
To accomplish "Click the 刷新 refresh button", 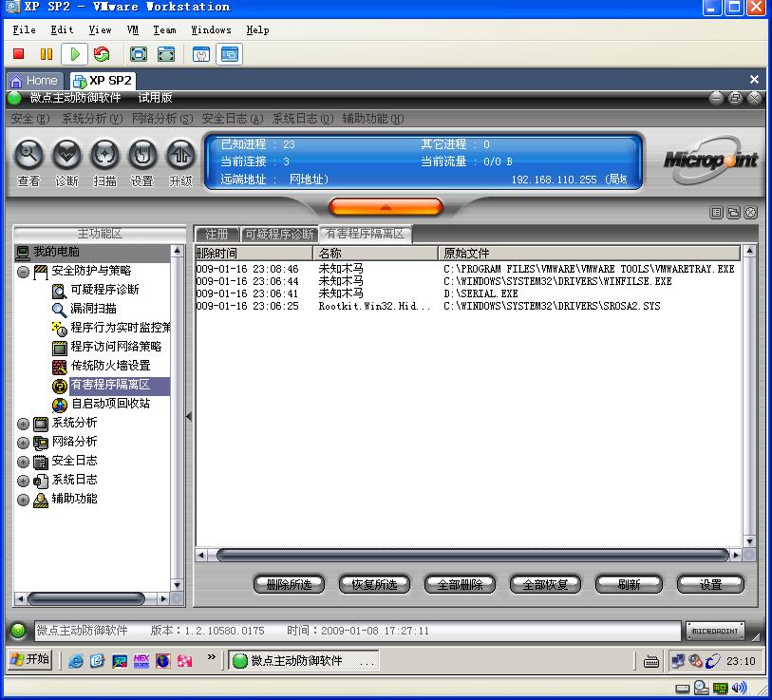I will coord(629,585).
